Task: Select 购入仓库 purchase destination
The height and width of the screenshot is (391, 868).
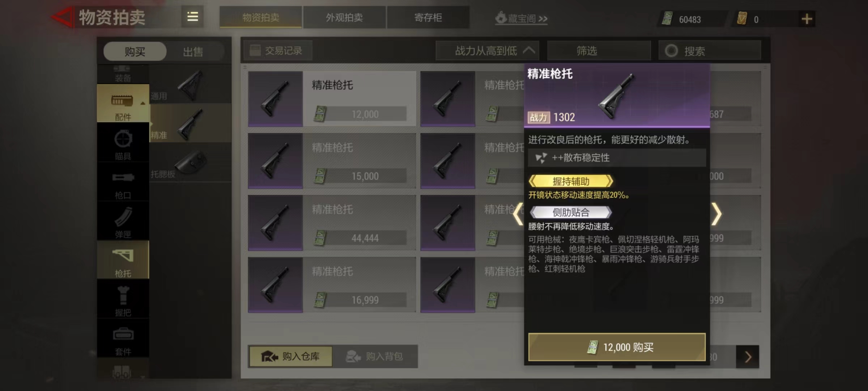Action: pyautogui.click(x=290, y=357)
